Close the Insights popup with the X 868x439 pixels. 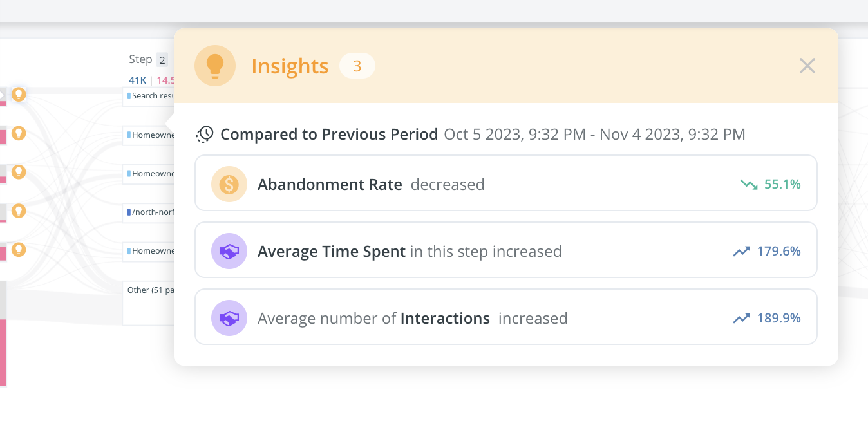click(x=807, y=66)
